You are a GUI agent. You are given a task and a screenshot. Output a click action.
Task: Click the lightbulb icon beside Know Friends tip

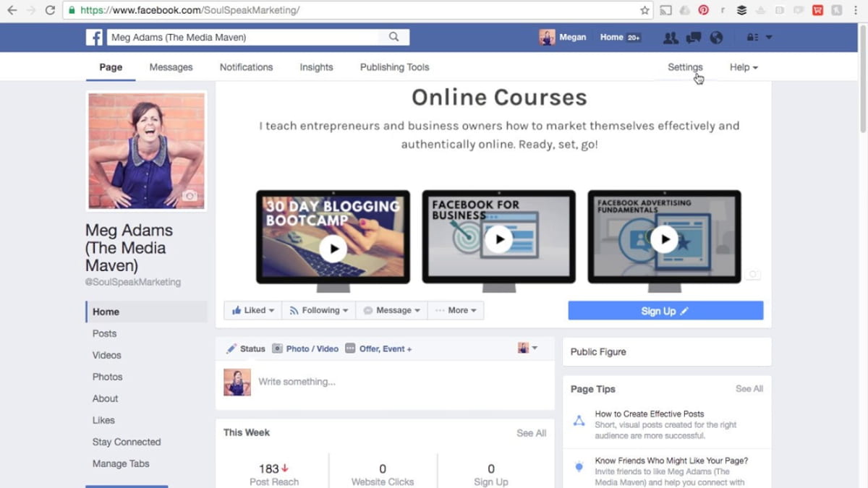[x=579, y=467]
